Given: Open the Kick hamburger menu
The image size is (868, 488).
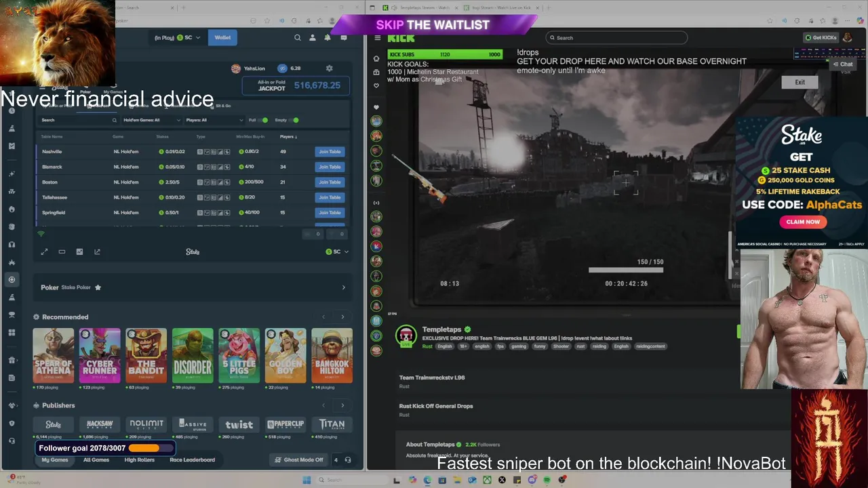Looking at the screenshot, I should click(x=376, y=38).
